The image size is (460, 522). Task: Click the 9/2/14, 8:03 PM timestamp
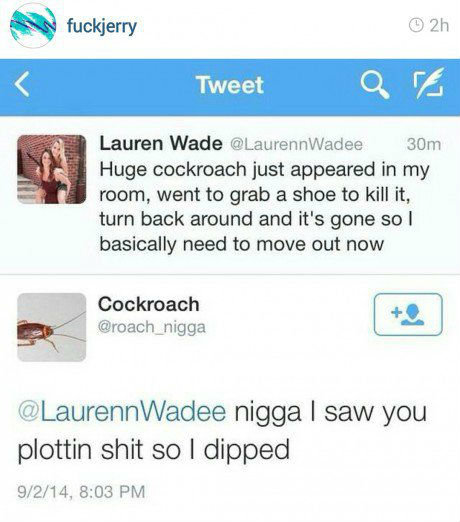click(81, 492)
